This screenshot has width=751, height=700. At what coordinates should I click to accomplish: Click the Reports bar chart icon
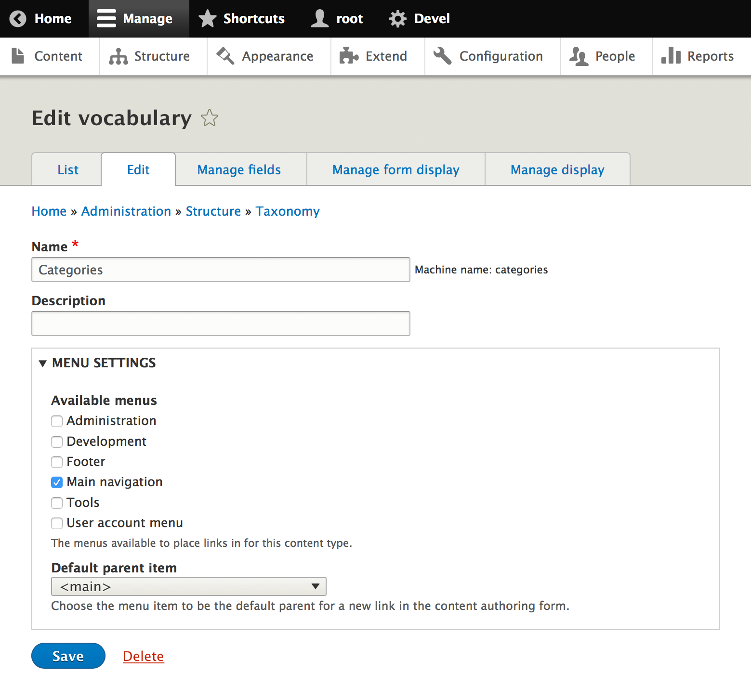pos(671,56)
